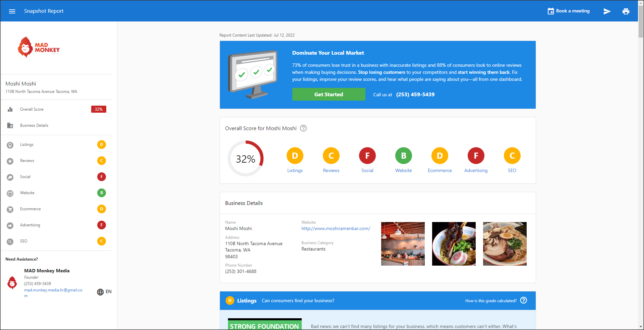The image size is (644, 330).
Task: Click the Overall Score bar chart icon
Action: pos(10,109)
